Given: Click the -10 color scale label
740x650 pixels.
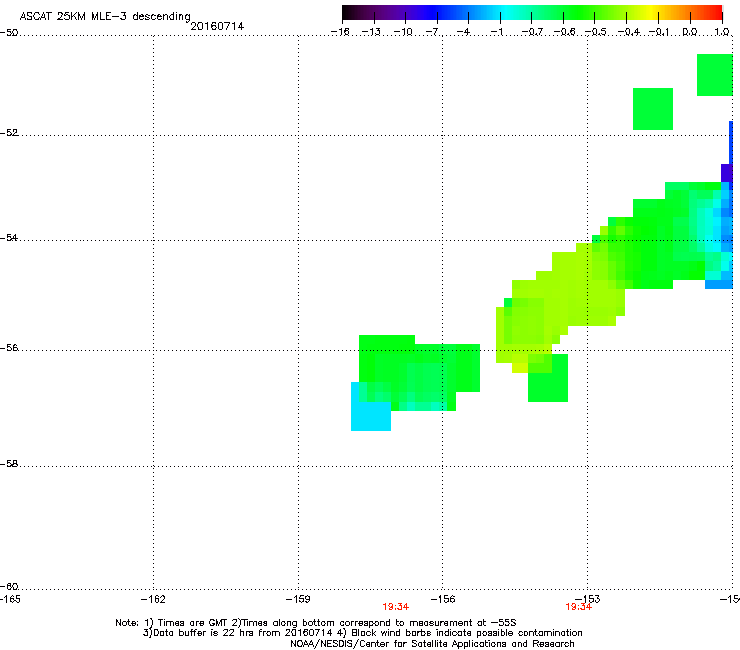Looking at the screenshot, I should [403, 32].
